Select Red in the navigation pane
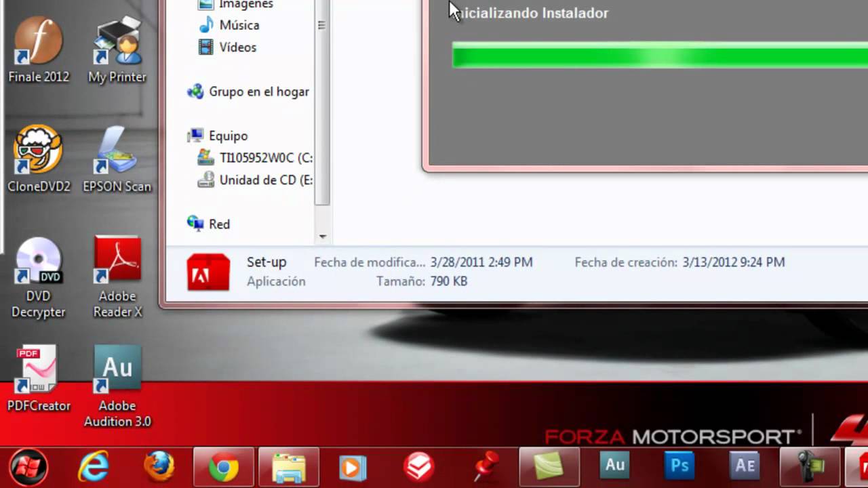 pyautogui.click(x=209, y=224)
